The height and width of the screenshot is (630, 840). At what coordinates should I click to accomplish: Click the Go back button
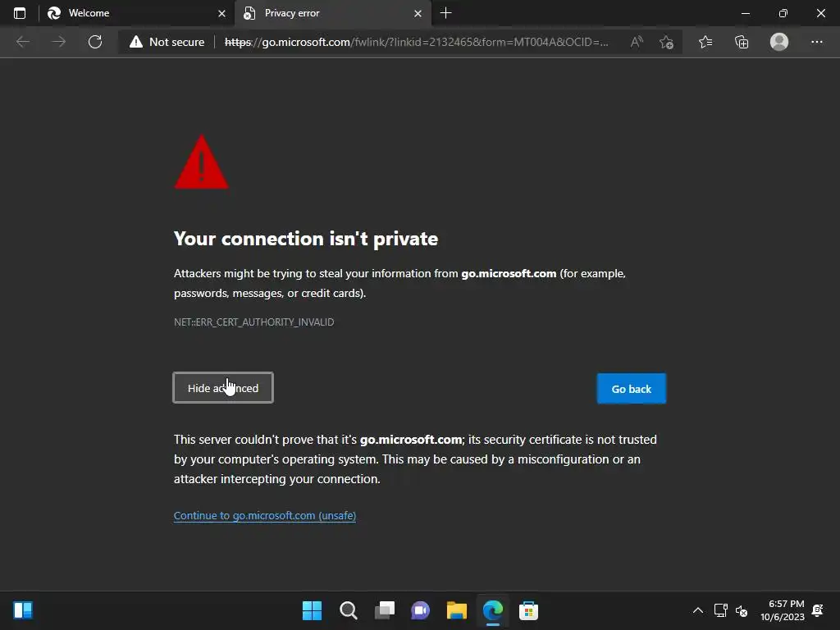(x=631, y=388)
